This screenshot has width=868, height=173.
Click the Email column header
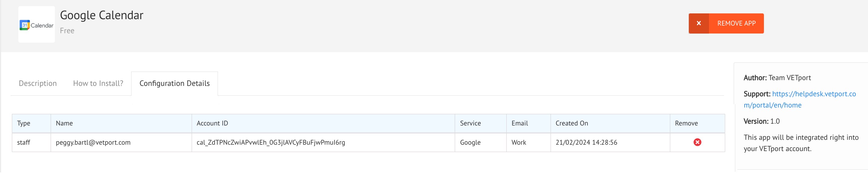pos(528,124)
